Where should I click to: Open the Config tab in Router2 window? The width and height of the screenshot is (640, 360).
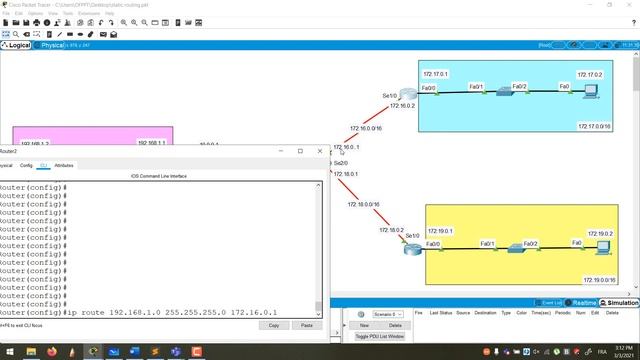pos(26,165)
